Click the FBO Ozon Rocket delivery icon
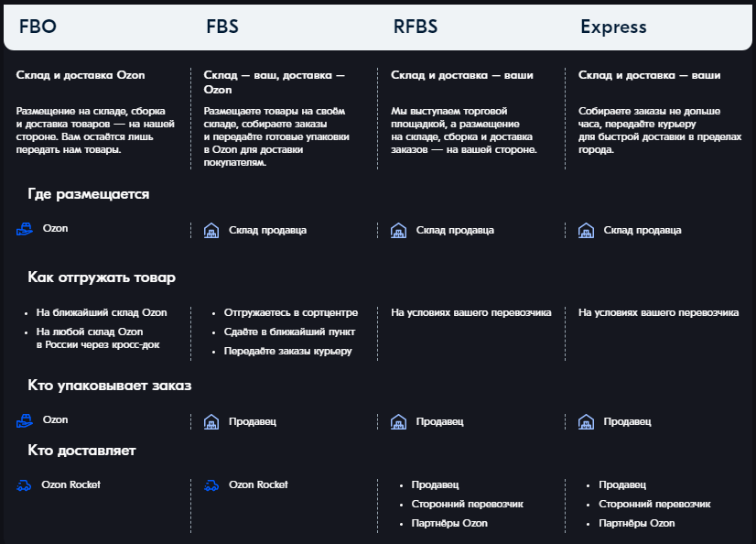The image size is (756, 544). 24,485
